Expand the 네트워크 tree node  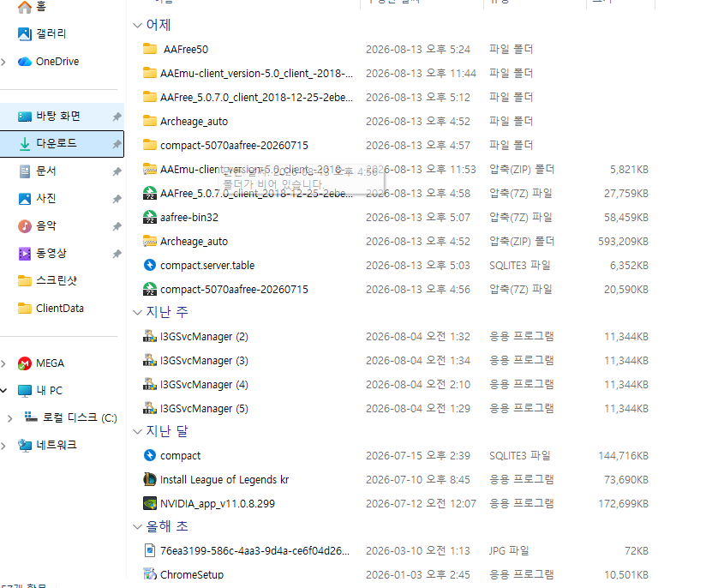click(x=3, y=446)
